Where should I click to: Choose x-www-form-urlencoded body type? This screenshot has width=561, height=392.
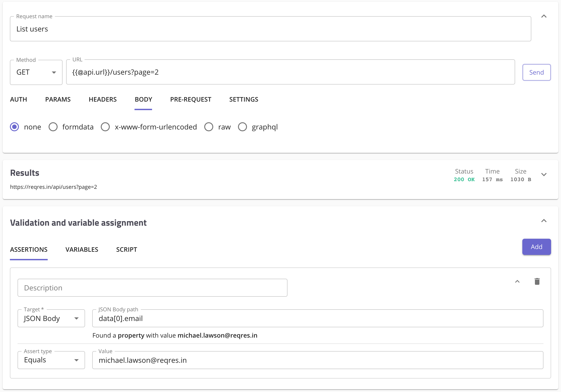[105, 127]
